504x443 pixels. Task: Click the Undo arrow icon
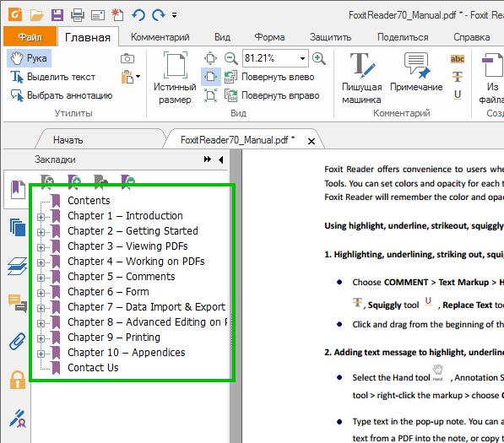[138, 15]
